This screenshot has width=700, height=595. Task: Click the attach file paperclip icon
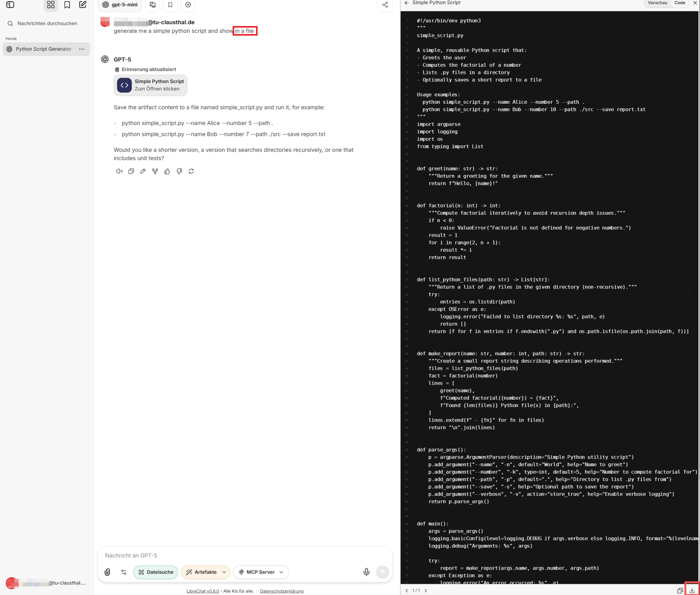coord(107,572)
